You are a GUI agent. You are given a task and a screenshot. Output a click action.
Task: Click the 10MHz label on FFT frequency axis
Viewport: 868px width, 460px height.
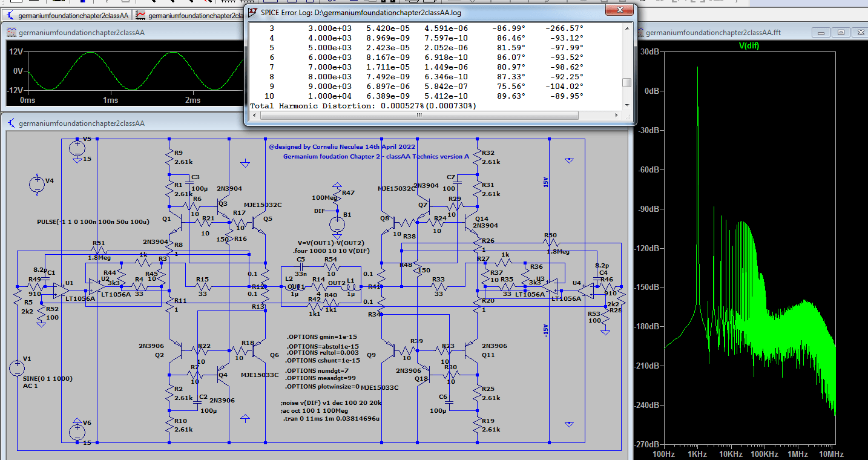pyautogui.click(x=830, y=454)
